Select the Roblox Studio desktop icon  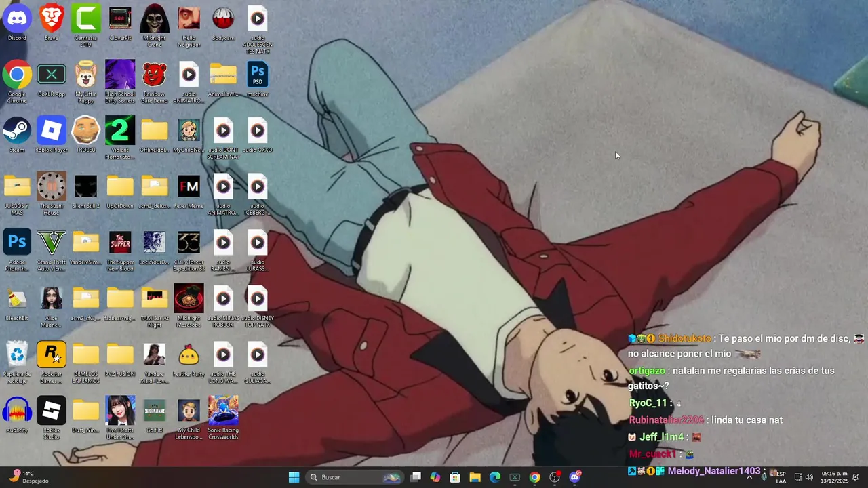[52, 418]
